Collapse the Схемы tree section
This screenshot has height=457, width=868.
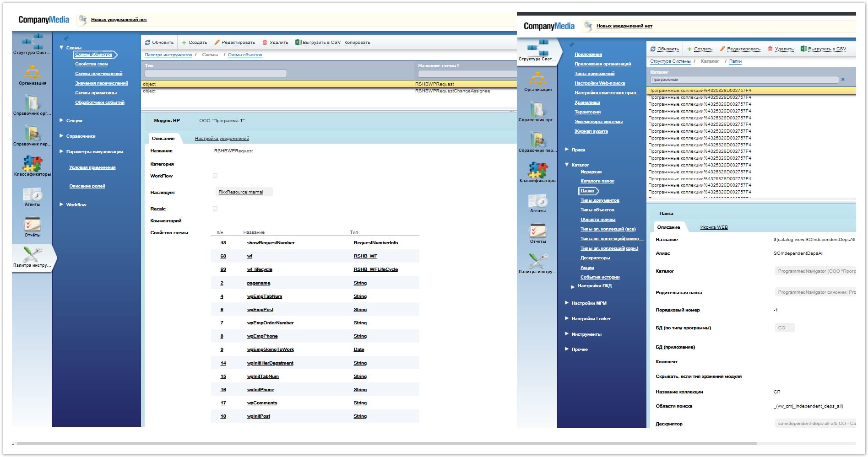click(x=61, y=48)
